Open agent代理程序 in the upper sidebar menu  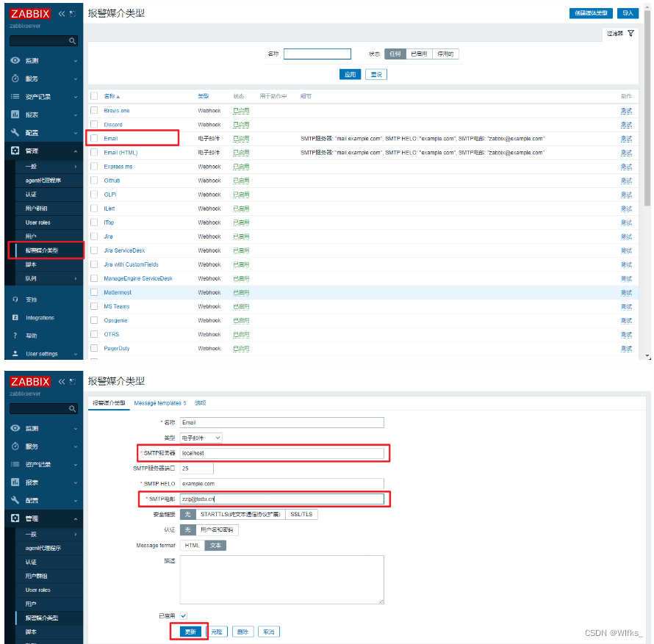(43, 181)
